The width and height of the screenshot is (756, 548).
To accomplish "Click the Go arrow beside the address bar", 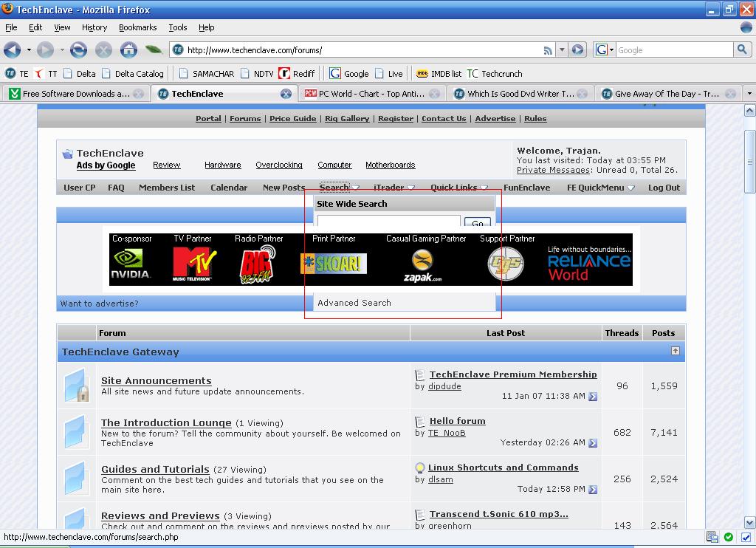I will point(577,49).
